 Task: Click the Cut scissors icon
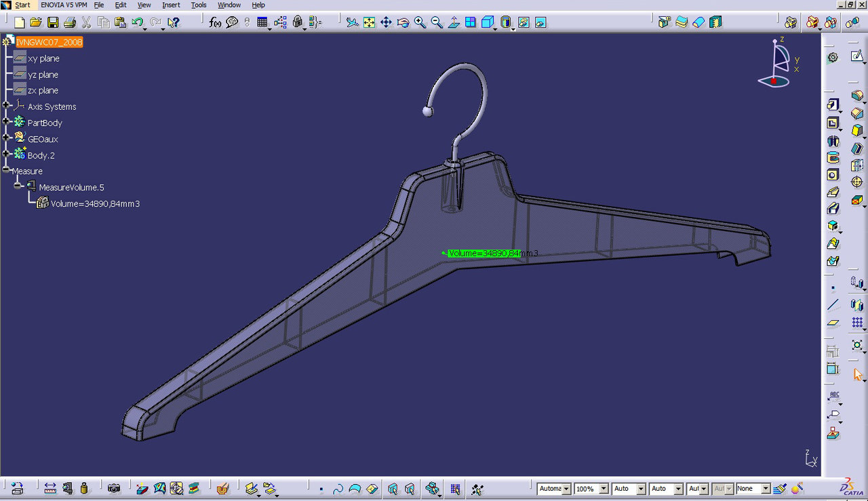87,22
